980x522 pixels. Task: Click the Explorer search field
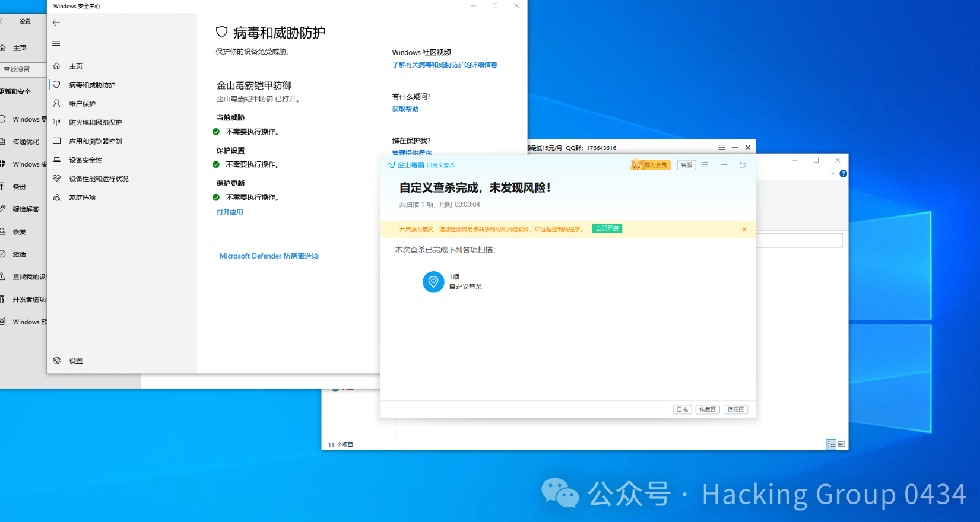[x=799, y=240]
